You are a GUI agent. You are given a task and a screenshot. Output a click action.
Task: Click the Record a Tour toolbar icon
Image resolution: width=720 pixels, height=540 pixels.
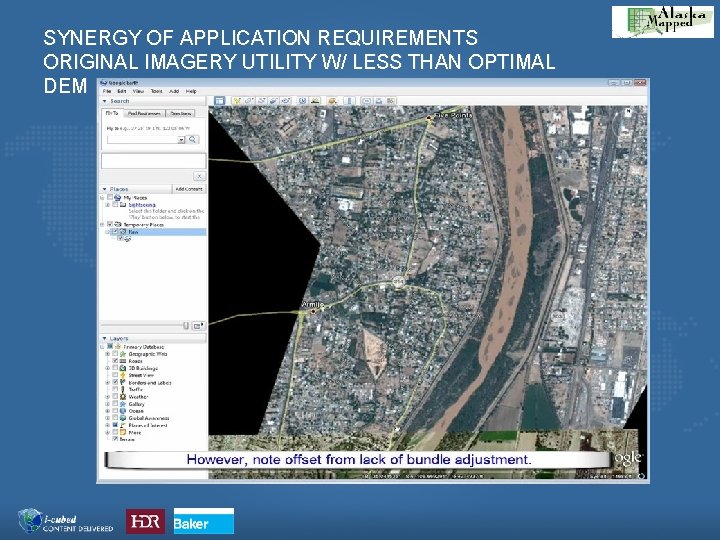[x=286, y=101]
